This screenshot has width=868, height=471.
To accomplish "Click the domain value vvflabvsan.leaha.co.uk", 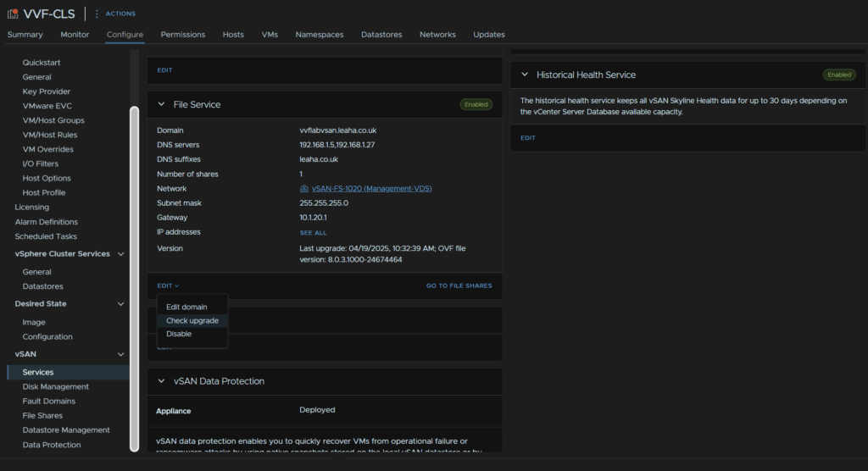I will pyautogui.click(x=337, y=130).
